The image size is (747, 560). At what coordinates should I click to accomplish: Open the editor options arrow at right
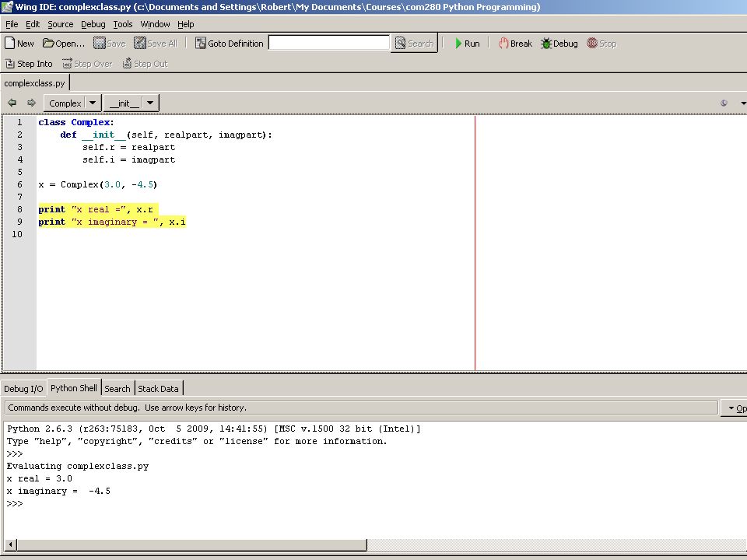(742, 103)
